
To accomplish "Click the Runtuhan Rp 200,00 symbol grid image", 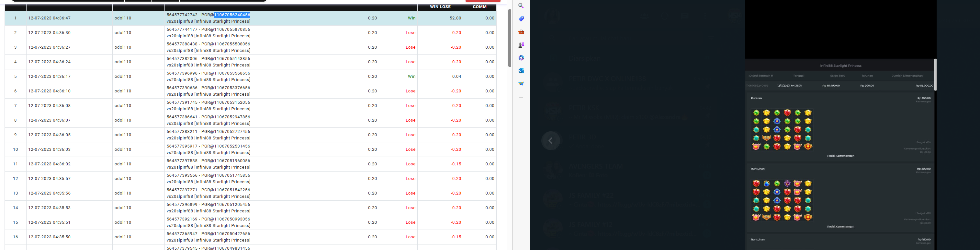I will 782,200.
